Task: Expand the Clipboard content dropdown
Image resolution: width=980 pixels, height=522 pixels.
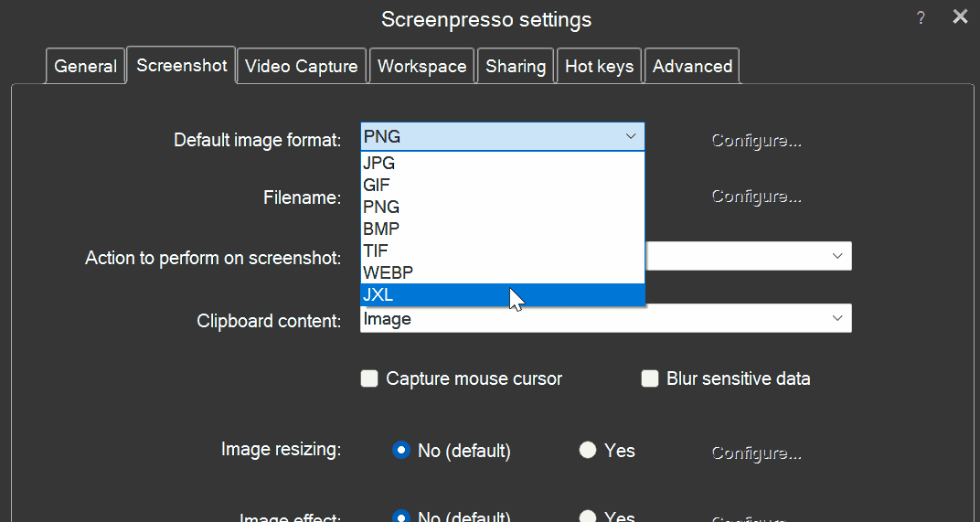Action: point(836,319)
